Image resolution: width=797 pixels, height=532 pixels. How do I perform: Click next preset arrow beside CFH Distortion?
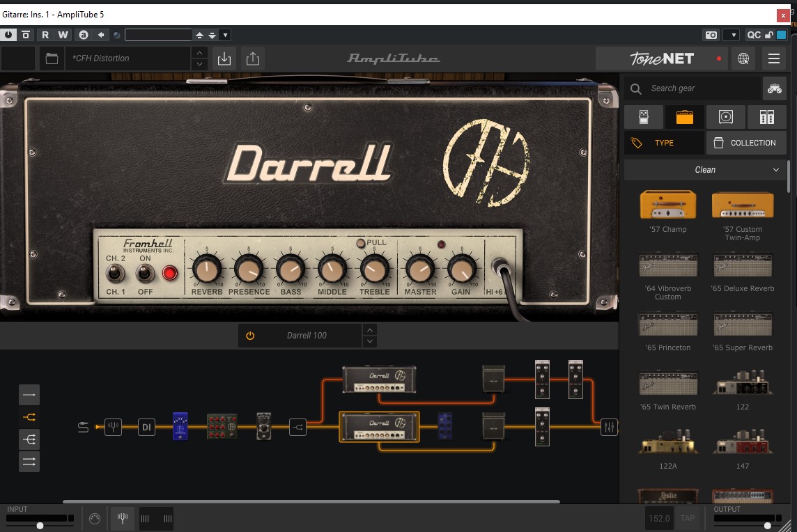200,64
